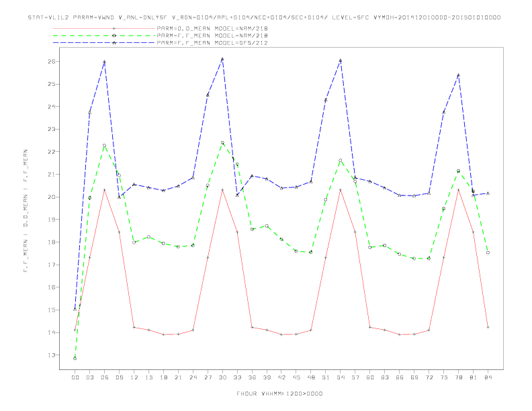Select legend entry PARM=O.O_MEAN MODEL=NAM/218

click(212, 28)
